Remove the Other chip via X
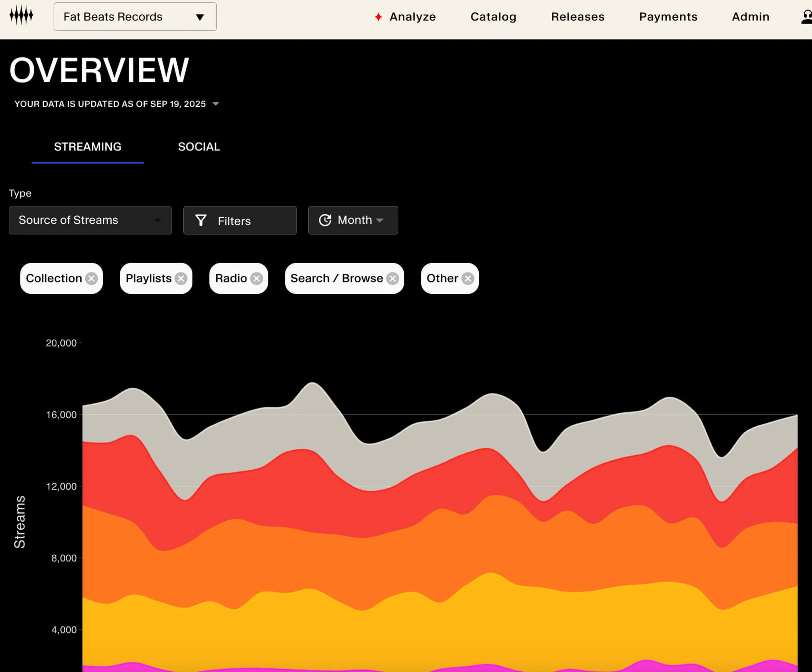Screen dimensions: 812x672 tap(468, 278)
